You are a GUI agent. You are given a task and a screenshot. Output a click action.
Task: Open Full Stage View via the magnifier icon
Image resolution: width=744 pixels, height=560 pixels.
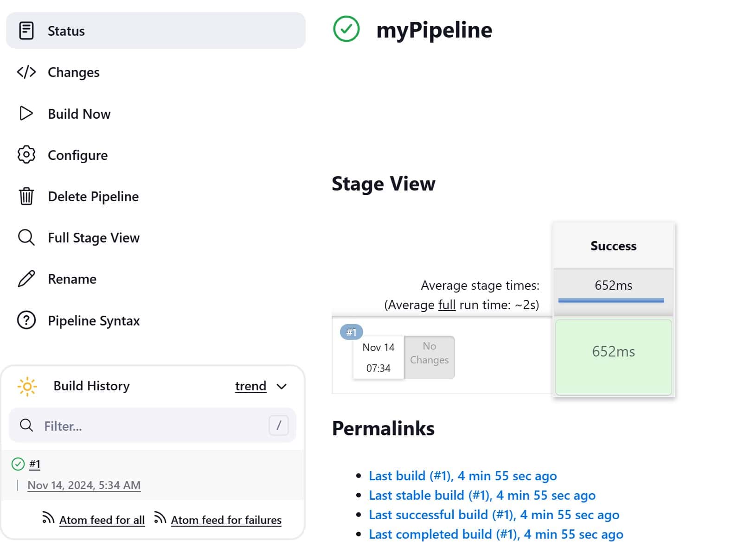26,237
